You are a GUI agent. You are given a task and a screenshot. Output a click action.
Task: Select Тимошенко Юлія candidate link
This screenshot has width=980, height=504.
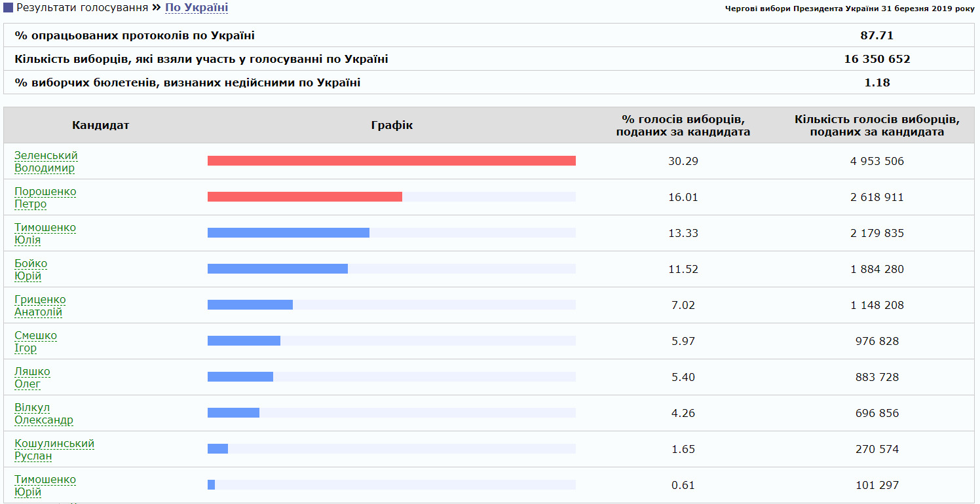coord(45,234)
